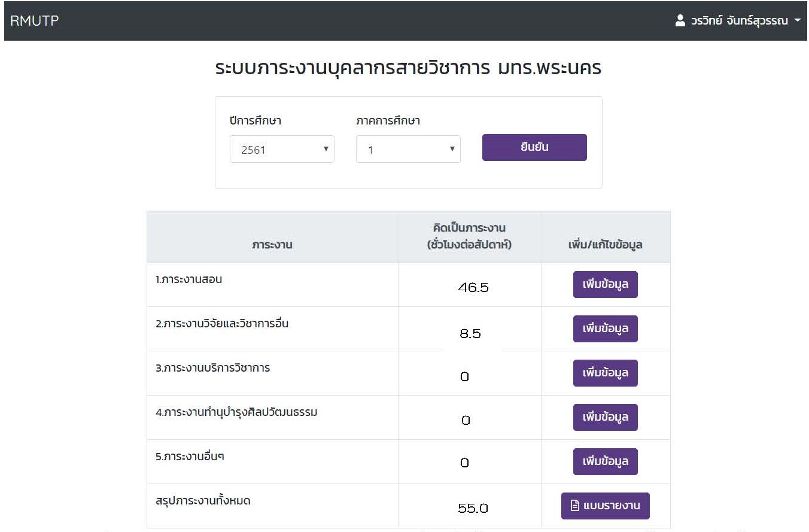Click the user profile icon in navbar

[x=680, y=21]
